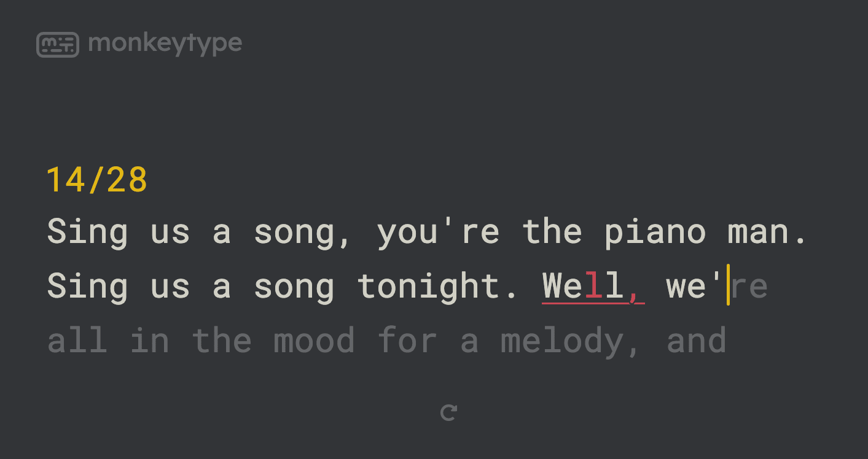Click the upcoming word "all"

click(77, 341)
